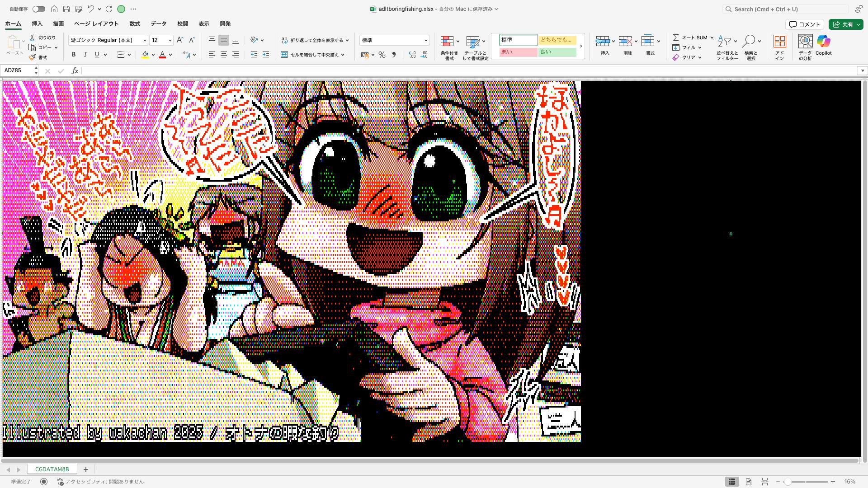Open the データ tab
This screenshot has height=488, width=868.
click(x=159, y=24)
